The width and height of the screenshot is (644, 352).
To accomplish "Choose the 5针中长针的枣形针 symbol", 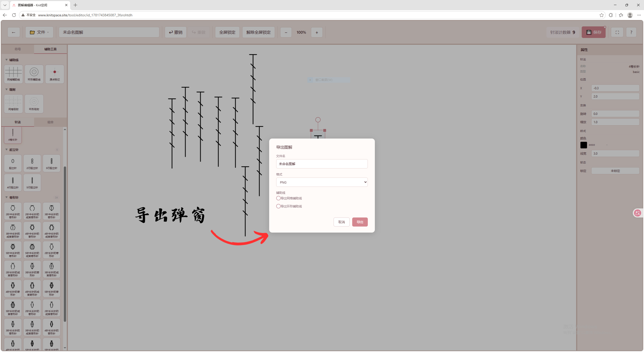I will coord(13,250).
